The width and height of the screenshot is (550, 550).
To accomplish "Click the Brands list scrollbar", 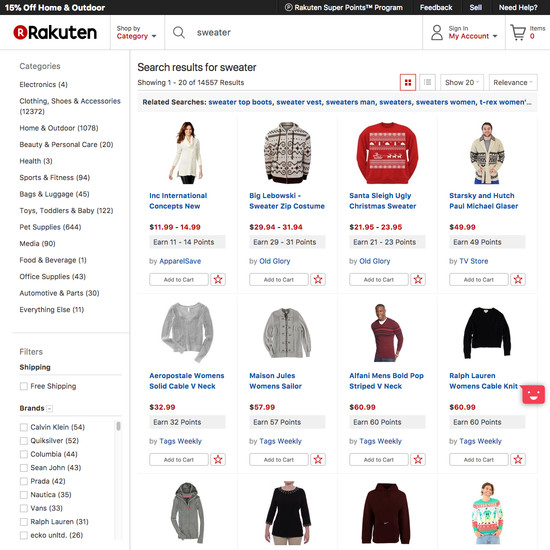I will click(119, 426).
